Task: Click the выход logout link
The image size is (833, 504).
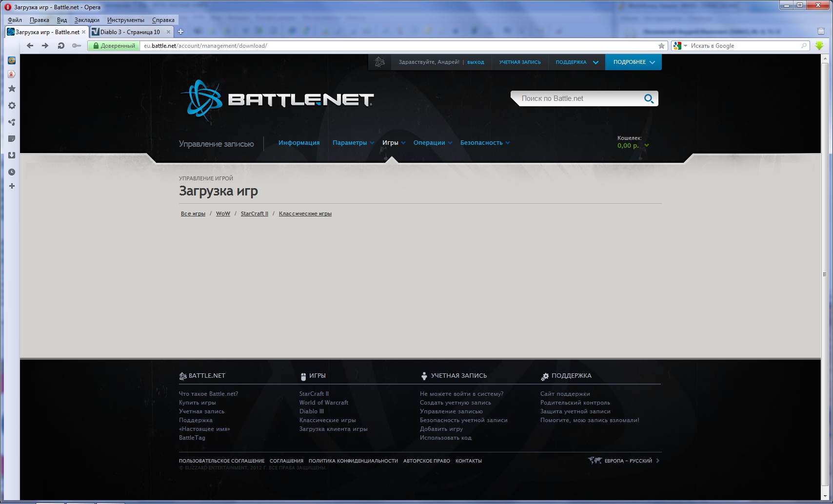Action: pyautogui.click(x=476, y=62)
